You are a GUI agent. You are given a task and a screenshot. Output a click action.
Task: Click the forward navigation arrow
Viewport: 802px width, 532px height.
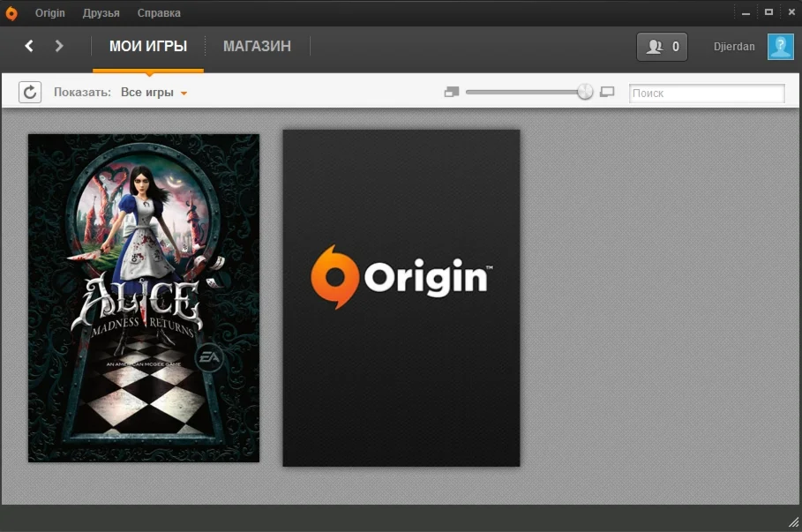[57, 46]
